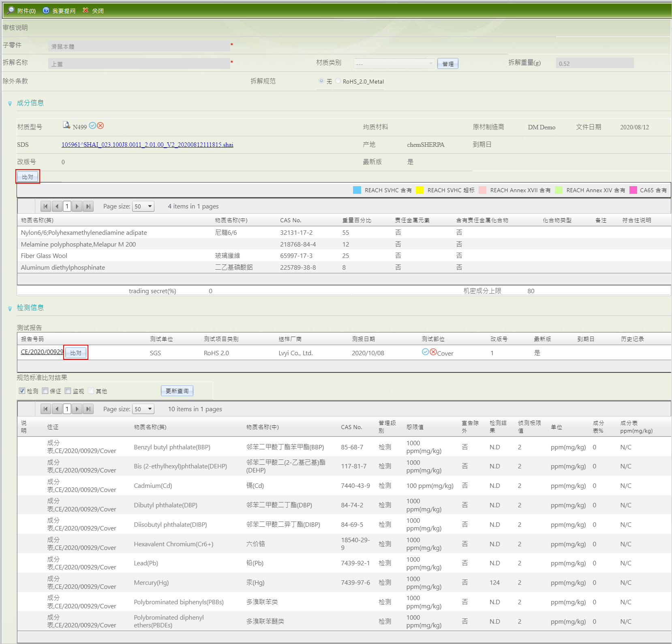This screenshot has width=672, height=644.
Task: Collapse the 检测信息 section
Action: point(10,309)
